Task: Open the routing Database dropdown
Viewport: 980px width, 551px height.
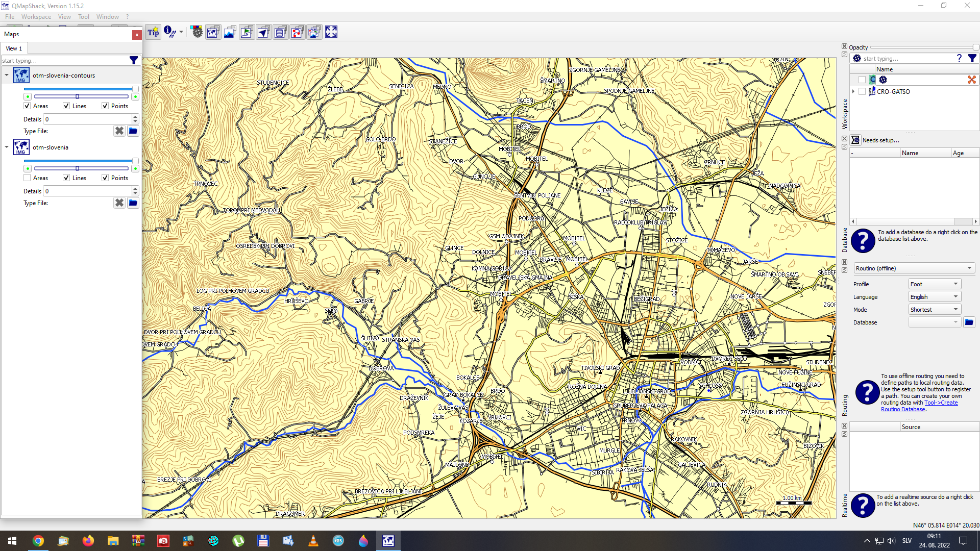Action: [x=935, y=322]
